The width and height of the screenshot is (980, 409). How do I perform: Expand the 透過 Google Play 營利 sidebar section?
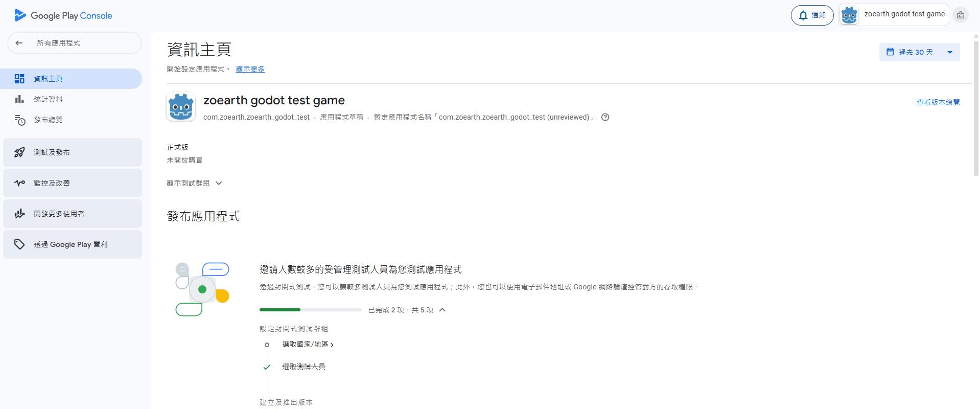73,244
